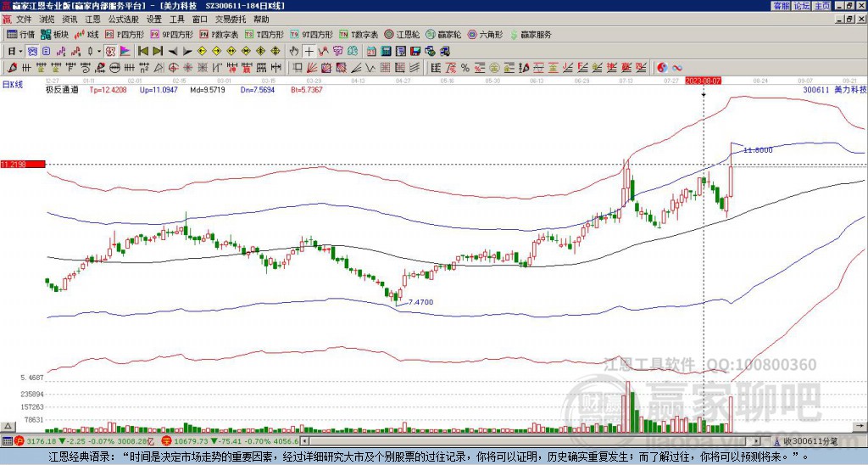Open the calculator icon in toolbar
The height and width of the screenshot is (465, 868).
click(x=386, y=52)
